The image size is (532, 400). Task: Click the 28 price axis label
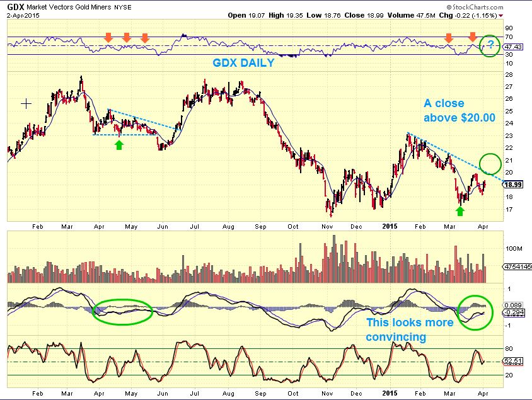tap(509, 74)
